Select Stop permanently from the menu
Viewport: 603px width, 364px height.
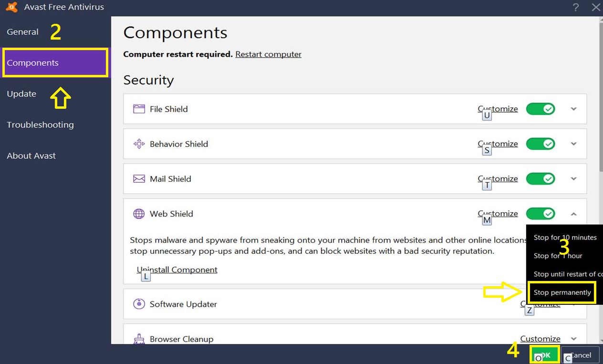[x=562, y=292]
